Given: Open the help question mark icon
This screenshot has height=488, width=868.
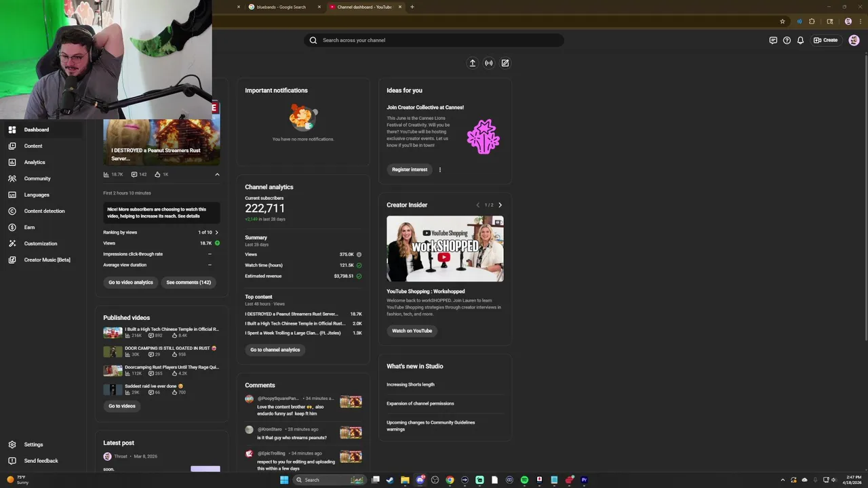Looking at the screenshot, I should 787,40.
